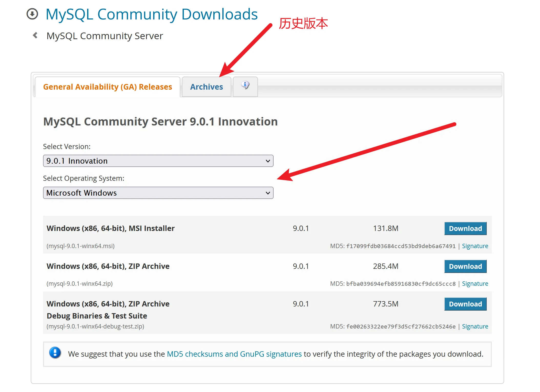Click the Select Operating System label
This screenshot has height=392, width=540.
tap(84, 178)
